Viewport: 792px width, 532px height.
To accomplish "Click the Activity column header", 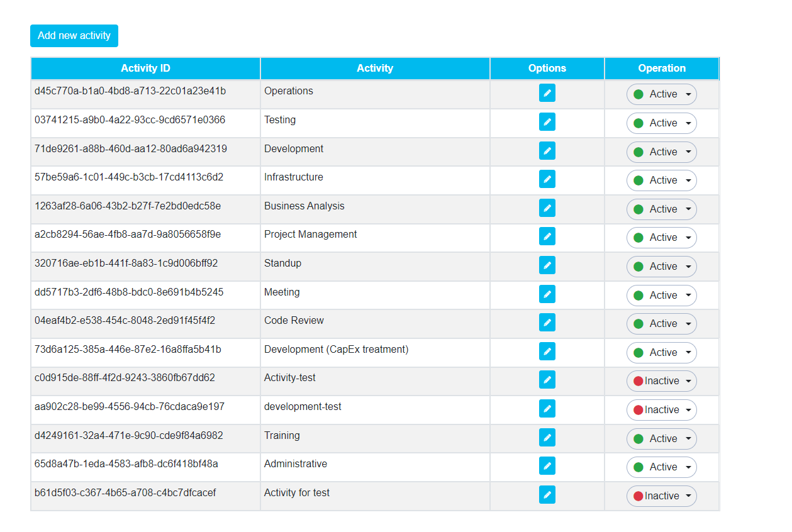I will (x=375, y=69).
